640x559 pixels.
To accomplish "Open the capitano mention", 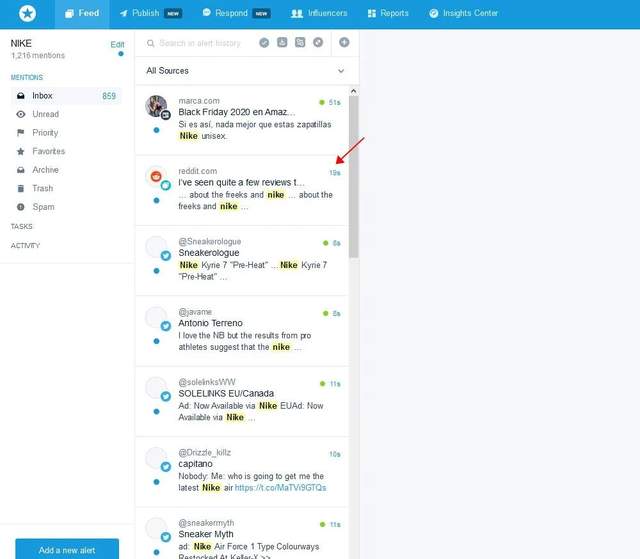I will click(242, 472).
